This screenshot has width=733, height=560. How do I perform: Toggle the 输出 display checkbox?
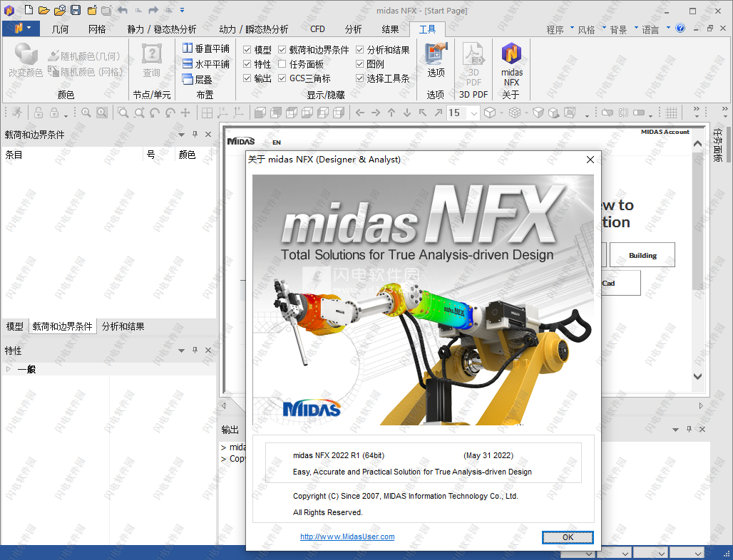[x=247, y=78]
